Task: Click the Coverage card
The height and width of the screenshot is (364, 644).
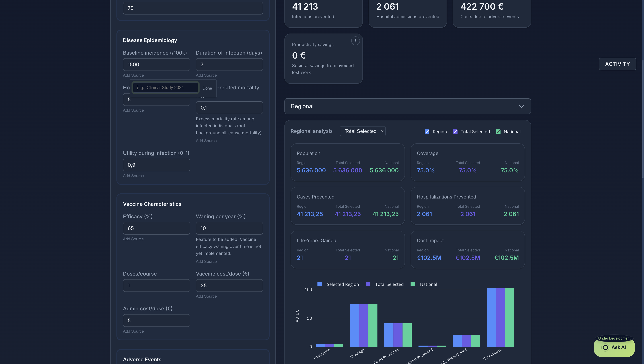Action: click(x=468, y=162)
